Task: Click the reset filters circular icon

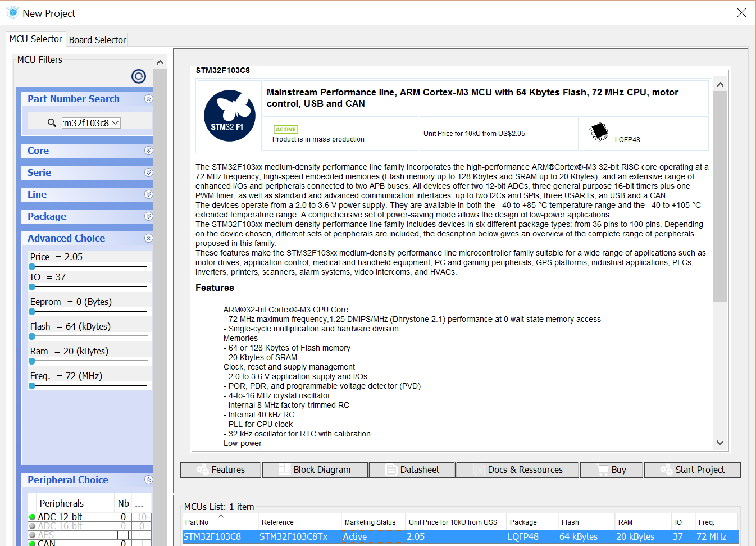Action: pos(139,76)
